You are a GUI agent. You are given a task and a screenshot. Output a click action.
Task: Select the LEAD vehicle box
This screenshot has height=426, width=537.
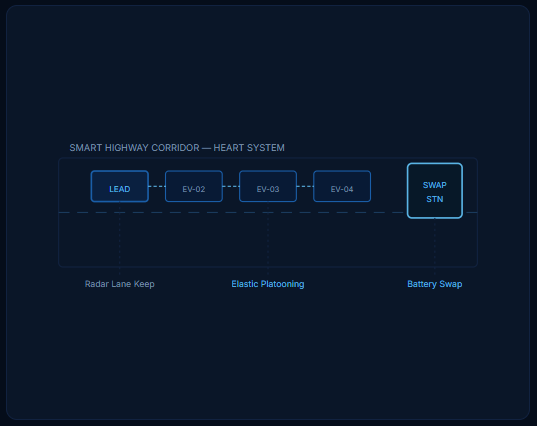pos(120,186)
